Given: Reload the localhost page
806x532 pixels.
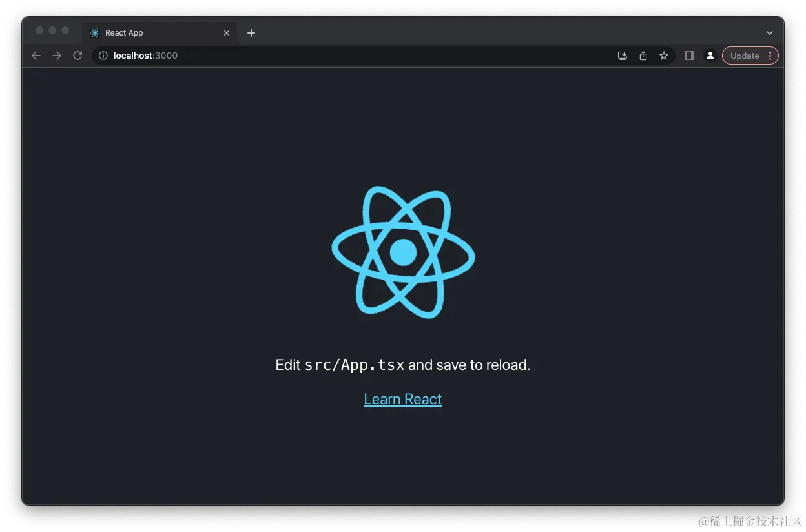Looking at the screenshot, I should point(77,56).
